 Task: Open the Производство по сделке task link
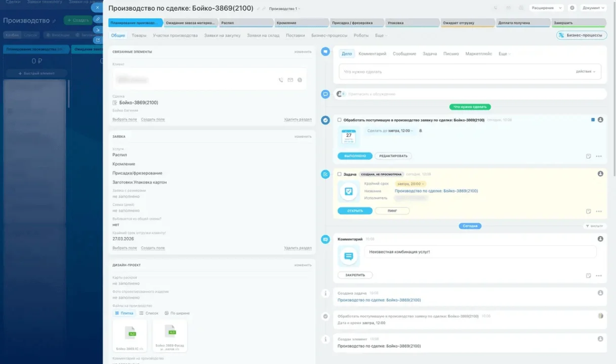(x=436, y=191)
